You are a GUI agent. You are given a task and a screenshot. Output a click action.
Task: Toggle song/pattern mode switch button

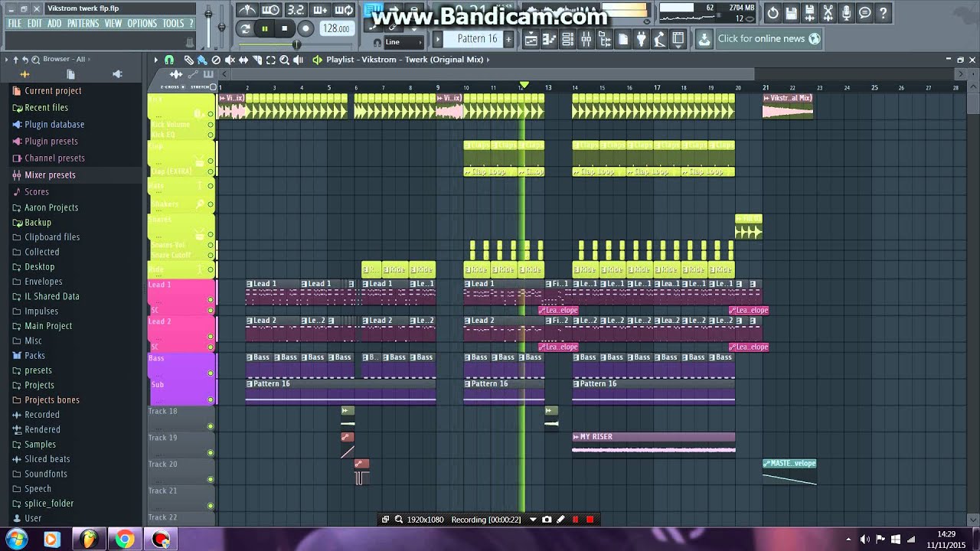click(245, 28)
